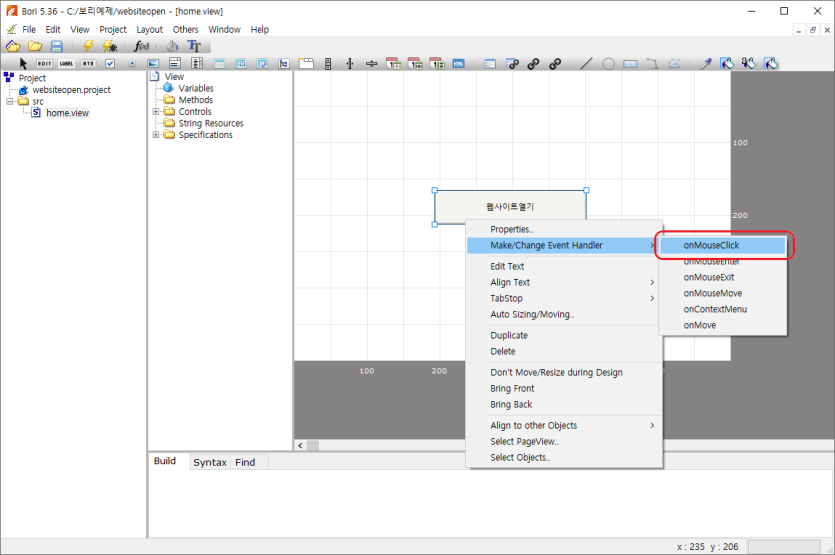
Task: Select String Resources in the View tree
Action: 211,123
